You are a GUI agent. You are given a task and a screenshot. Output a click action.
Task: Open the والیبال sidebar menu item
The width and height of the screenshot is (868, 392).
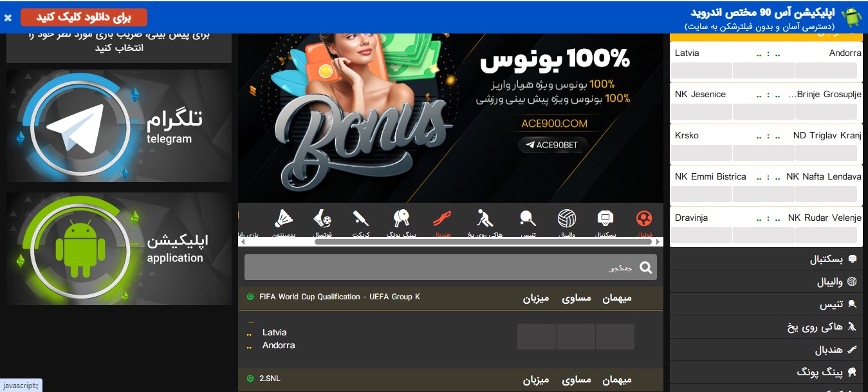click(x=766, y=282)
